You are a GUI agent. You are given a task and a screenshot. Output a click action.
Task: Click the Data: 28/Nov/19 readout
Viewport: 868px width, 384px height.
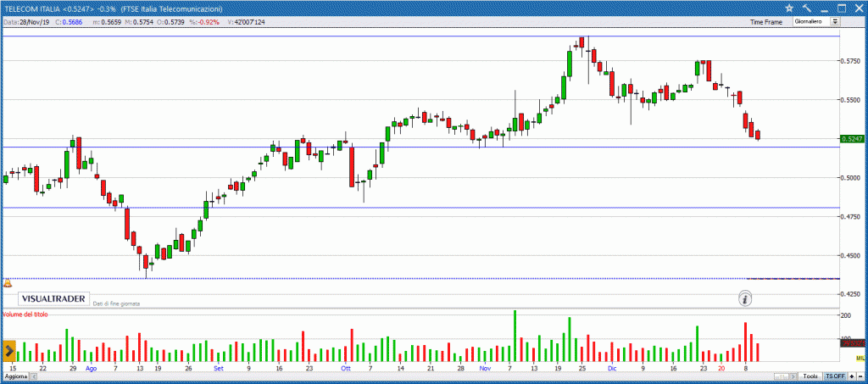coord(26,22)
